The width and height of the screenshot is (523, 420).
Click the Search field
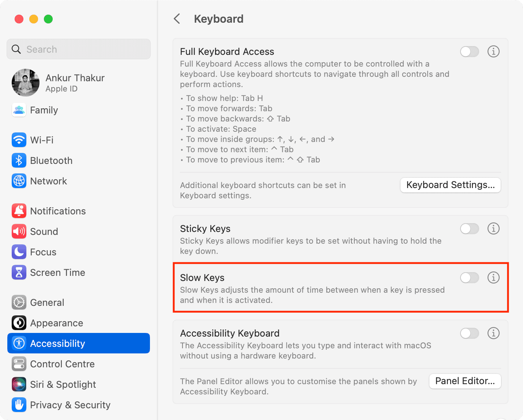tap(79, 49)
